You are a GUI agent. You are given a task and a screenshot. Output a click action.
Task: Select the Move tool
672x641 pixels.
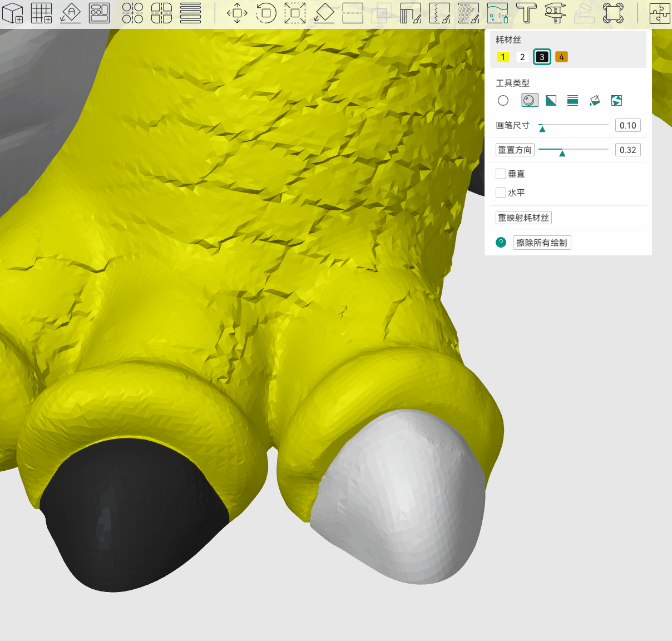pos(237,13)
